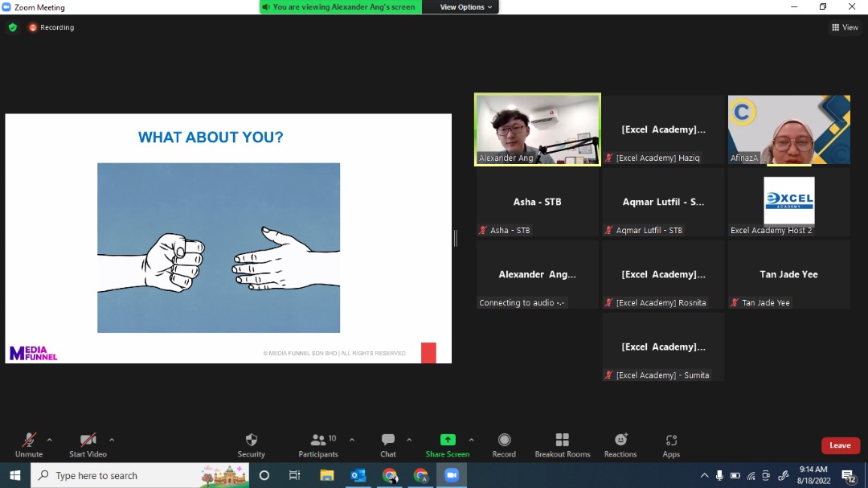The height and width of the screenshot is (488, 868).
Task: Expand audio options arrow beside Unmute
Action: tap(50, 440)
